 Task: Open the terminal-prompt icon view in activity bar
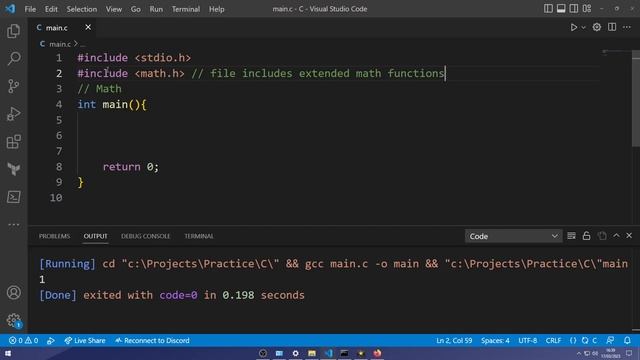coord(13,197)
